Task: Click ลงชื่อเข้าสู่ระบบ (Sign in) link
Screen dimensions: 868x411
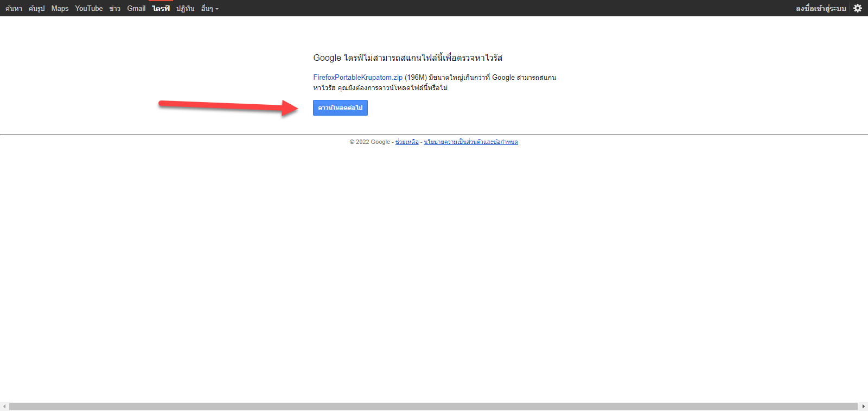Action: (821, 9)
